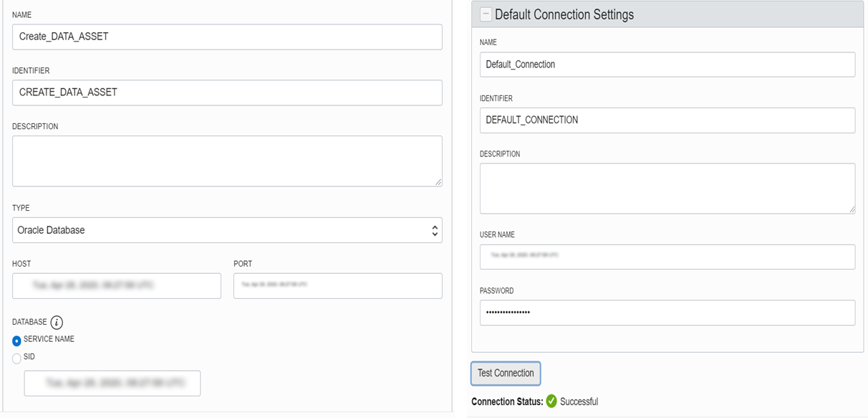This screenshot has width=868, height=418.
Task: Click the Password input field
Action: click(667, 313)
